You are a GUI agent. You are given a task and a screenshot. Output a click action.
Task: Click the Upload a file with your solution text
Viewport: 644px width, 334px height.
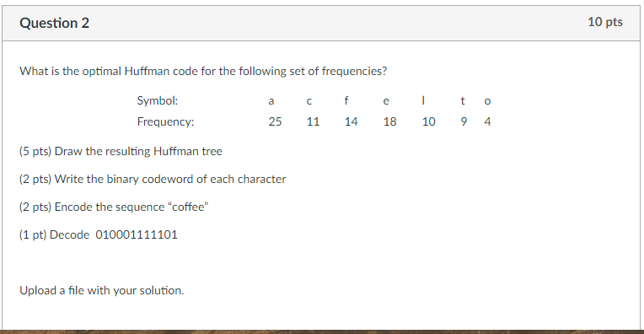102,290
